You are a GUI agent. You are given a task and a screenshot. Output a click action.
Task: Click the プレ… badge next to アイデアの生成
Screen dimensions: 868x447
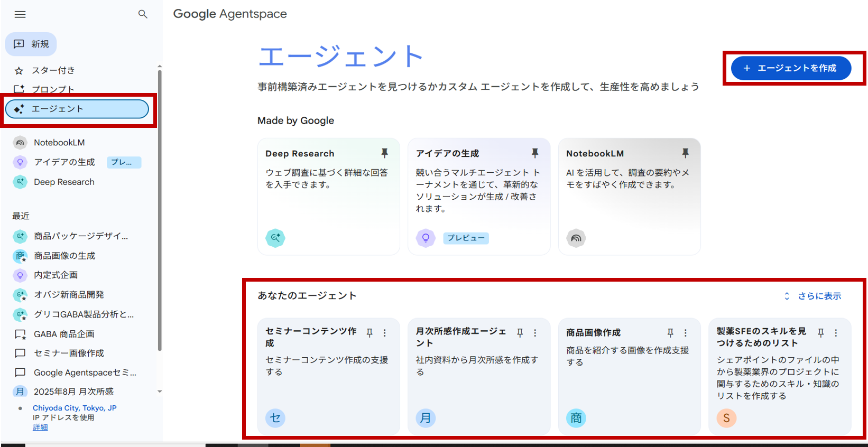point(124,162)
